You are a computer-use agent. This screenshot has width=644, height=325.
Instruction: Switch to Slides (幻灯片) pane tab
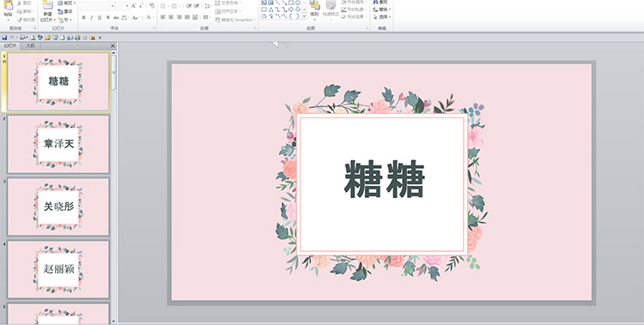pos(9,46)
